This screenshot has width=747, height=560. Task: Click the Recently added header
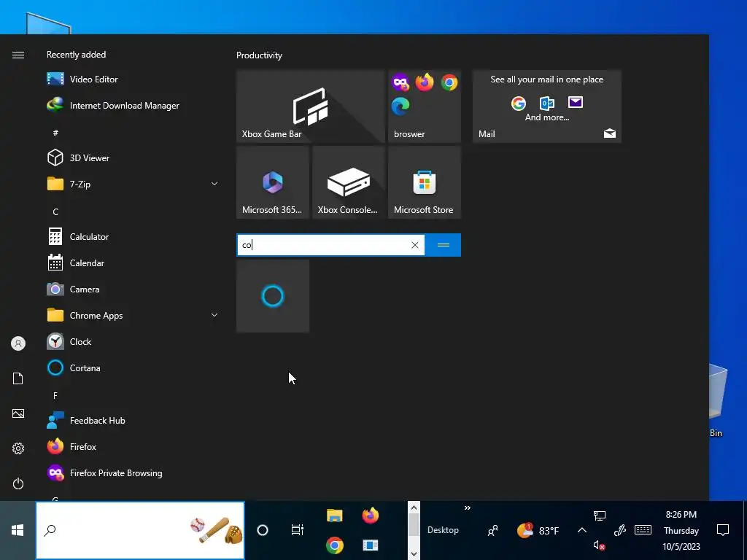pos(76,54)
